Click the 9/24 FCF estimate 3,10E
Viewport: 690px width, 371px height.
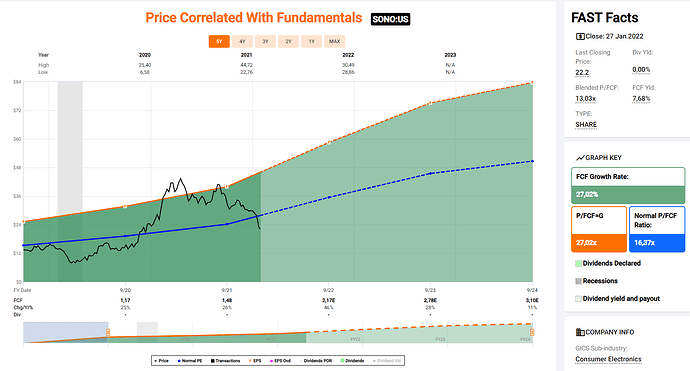click(532, 300)
